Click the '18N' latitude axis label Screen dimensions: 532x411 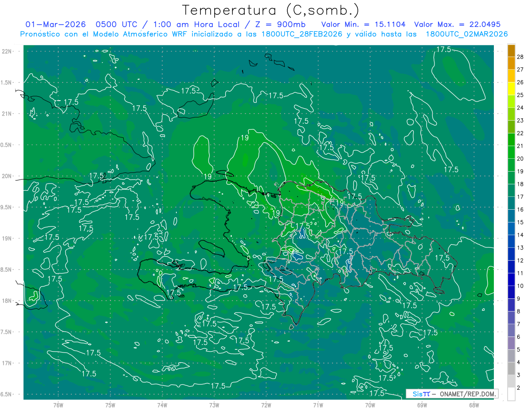(x=7, y=301)
